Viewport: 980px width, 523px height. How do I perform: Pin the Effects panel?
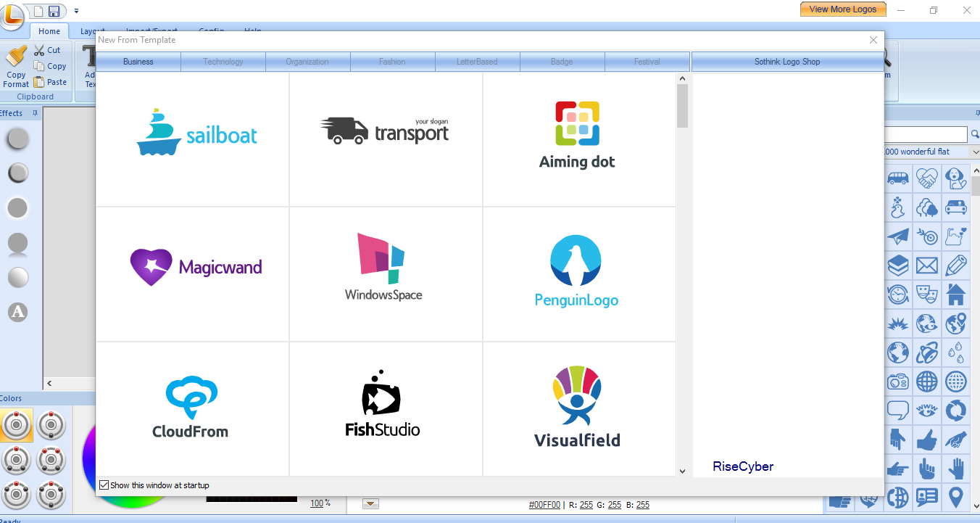(36, 113)
